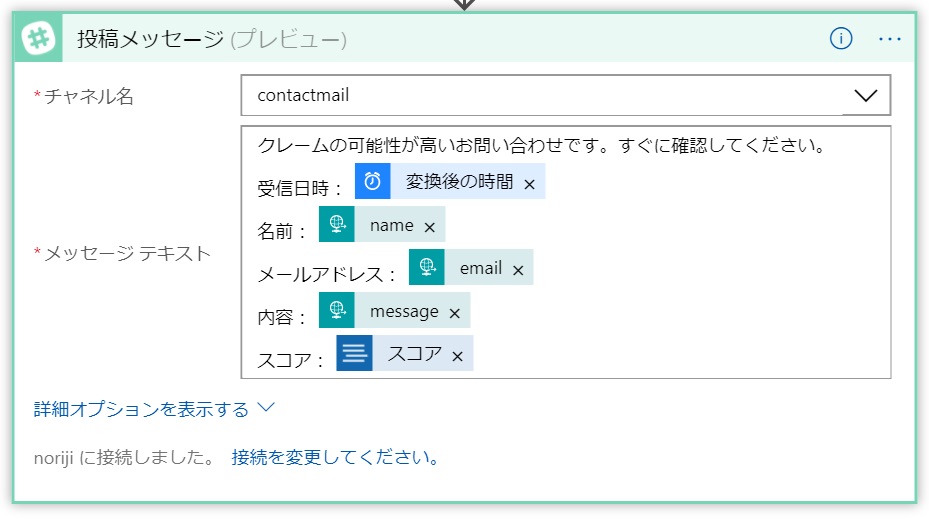
Task: Expand 詳細オプションを表示する chevron
Action: pos(265,408)
